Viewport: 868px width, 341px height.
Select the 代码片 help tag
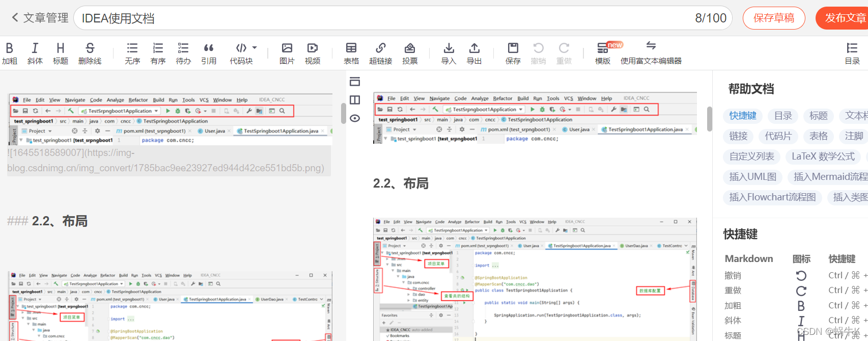778,136
